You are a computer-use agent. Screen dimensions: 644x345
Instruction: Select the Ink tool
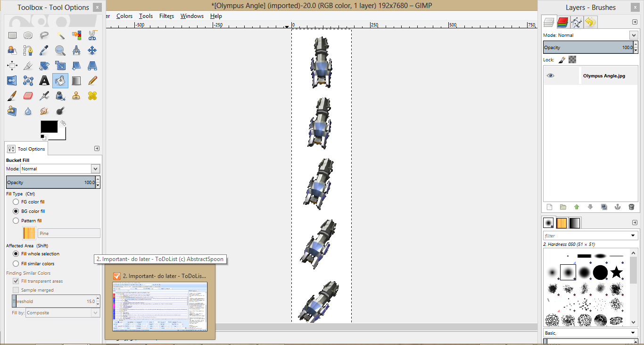tap(60, 96)
